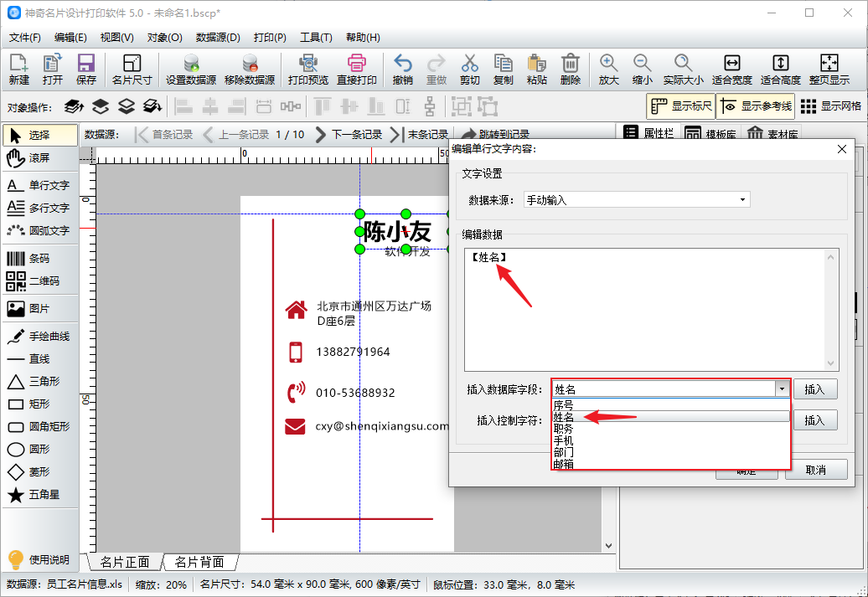The height and width of the screenshot is (597, 868).
Task: Undo last action with 撤销
Action: pos(402,69)
